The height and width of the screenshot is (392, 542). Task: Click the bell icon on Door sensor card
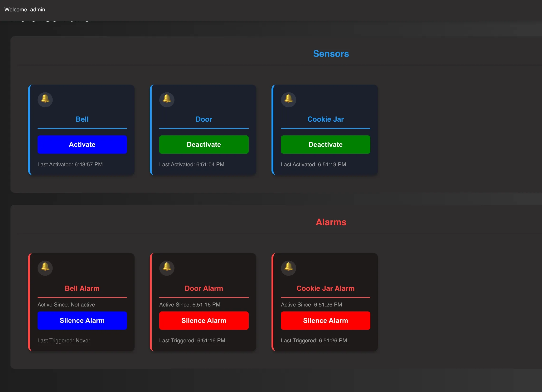point(167,99)
